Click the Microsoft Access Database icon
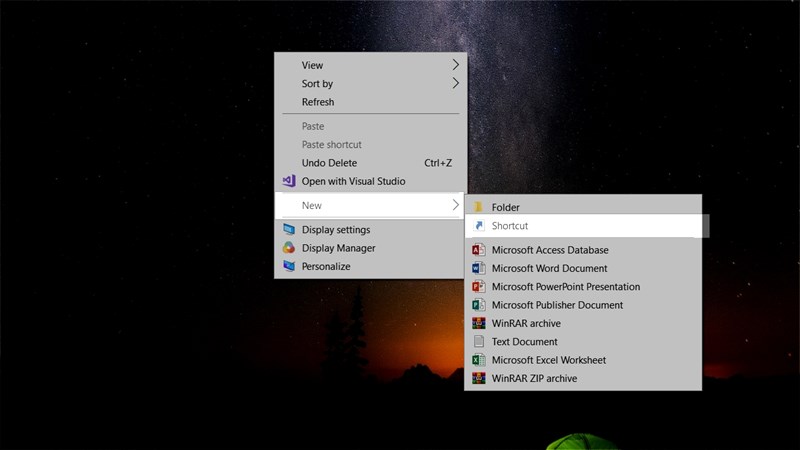800x450 pixels. click(479, 250)
